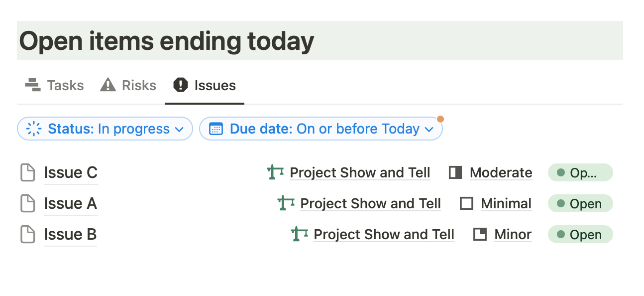Open Issue C's page icon

(x=27, y=172)
